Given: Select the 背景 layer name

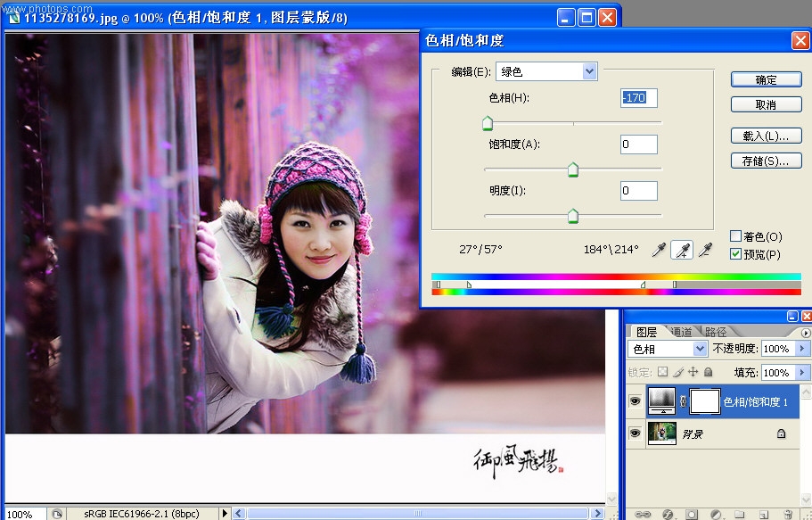Looking at the screenshot, I should (693, 434).
